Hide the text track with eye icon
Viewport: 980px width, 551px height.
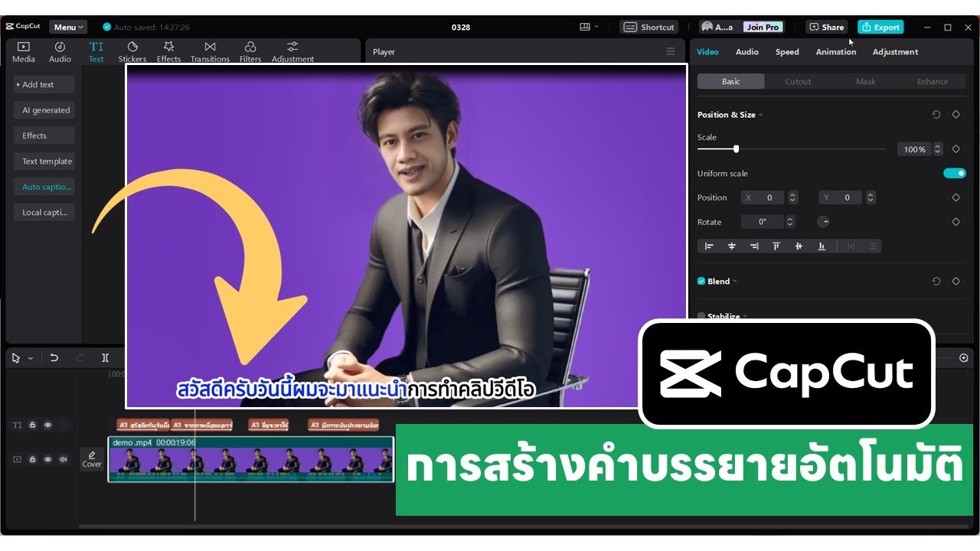[x=47, y=425]
